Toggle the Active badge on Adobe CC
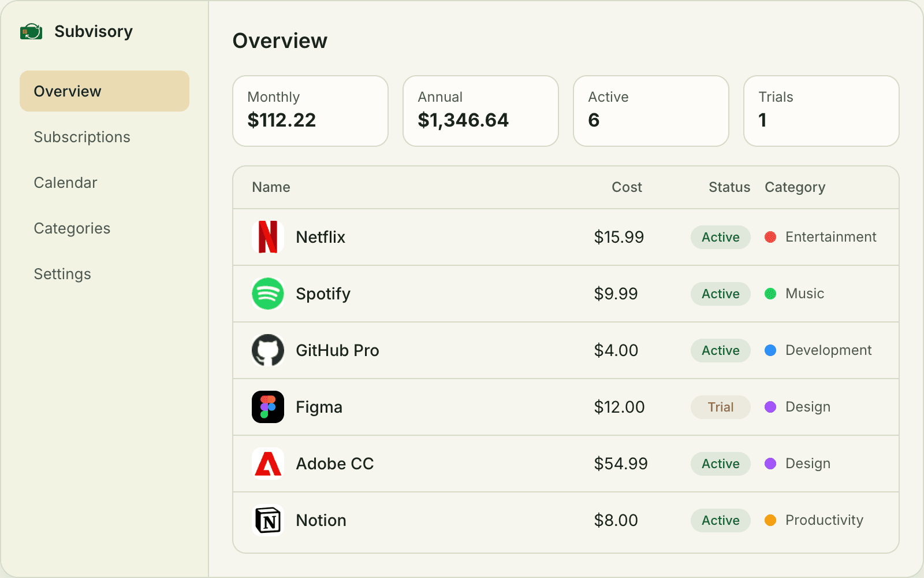Viewport: 924px width, 578px height. pos(720,464)
